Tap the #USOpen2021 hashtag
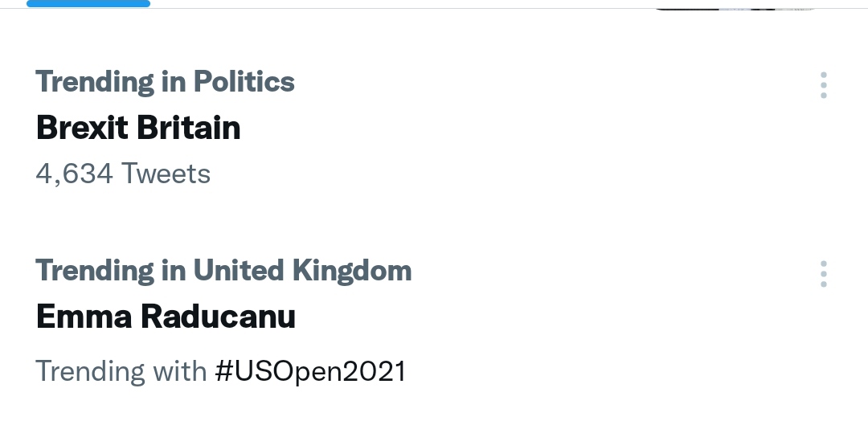The image size is (868, 425). pos(310,371)
